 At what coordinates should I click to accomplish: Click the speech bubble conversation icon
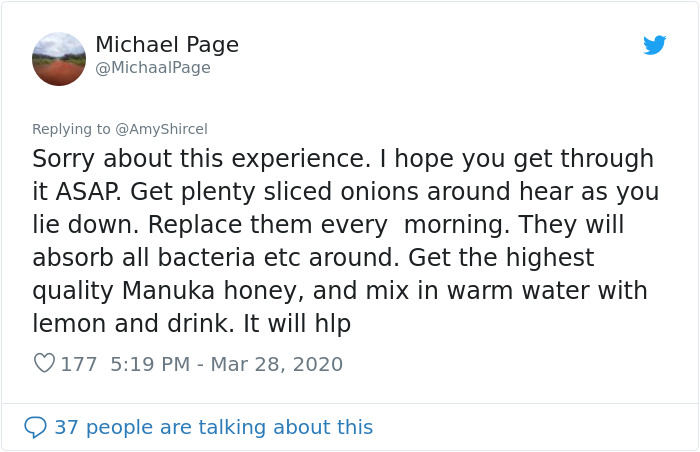point(35,427)
